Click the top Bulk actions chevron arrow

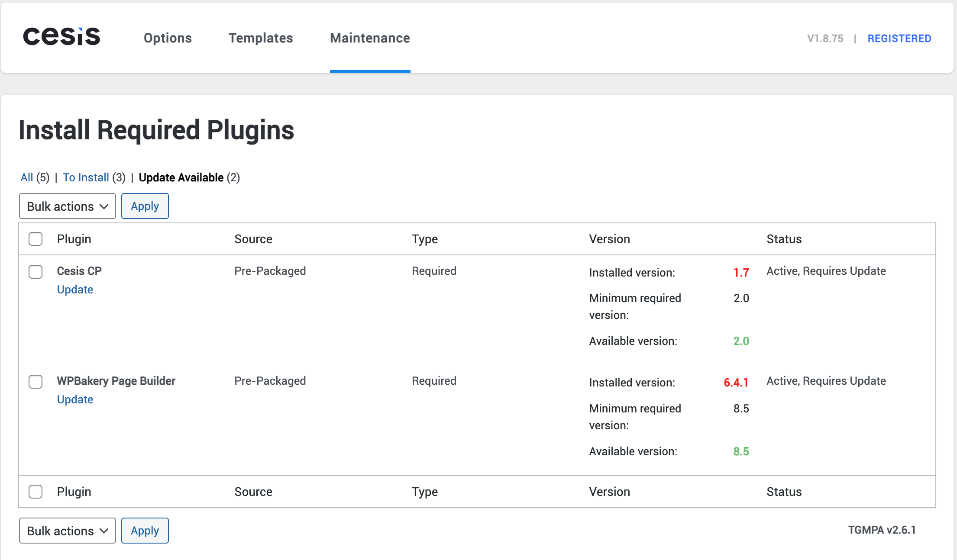(104, 207)
